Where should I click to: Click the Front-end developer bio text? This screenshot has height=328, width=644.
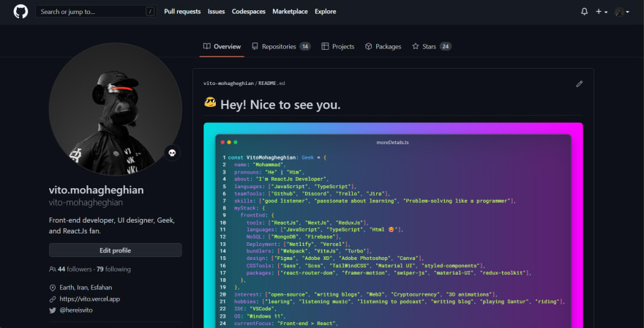pos(112,225)
